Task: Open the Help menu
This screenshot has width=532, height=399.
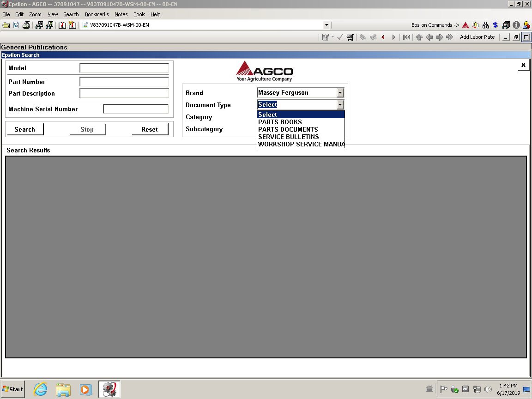Action: click(x=155, y=14)
